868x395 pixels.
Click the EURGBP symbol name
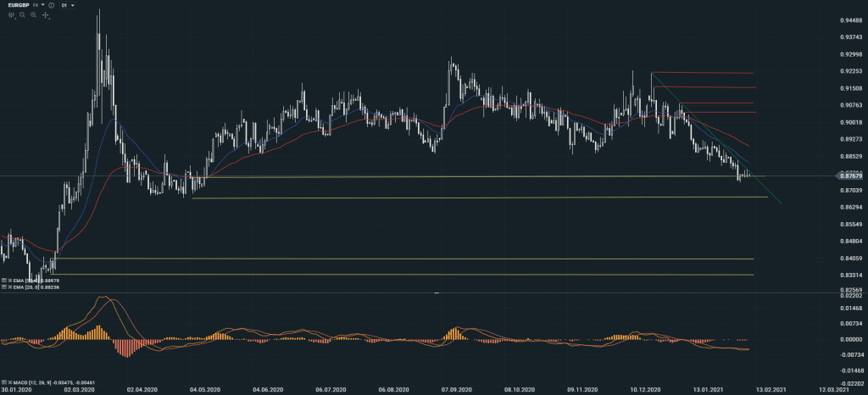pos(19,5)
